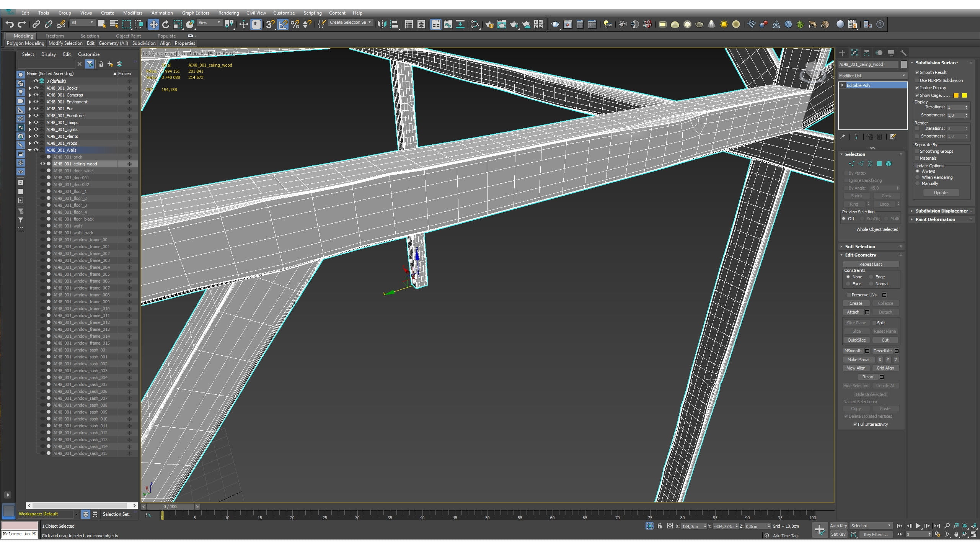Select the Select and Rotate tool
The width and height of the screenshot is (980, 551).
166,25
